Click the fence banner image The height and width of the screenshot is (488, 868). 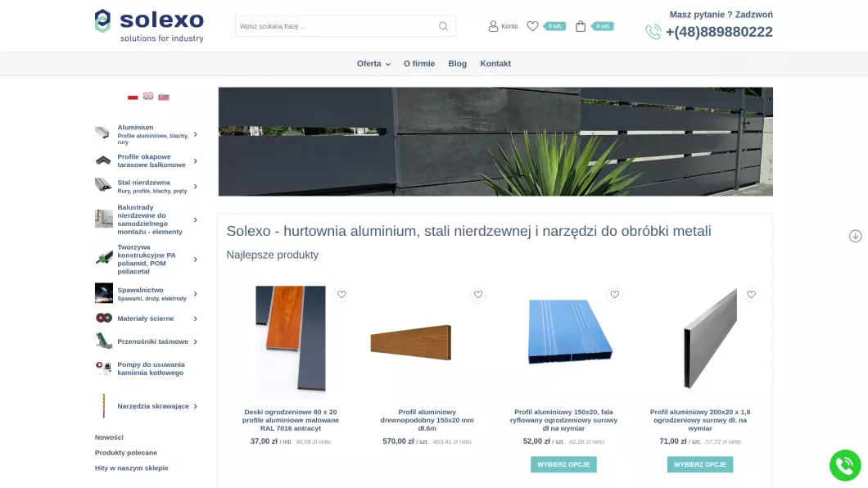495,142
